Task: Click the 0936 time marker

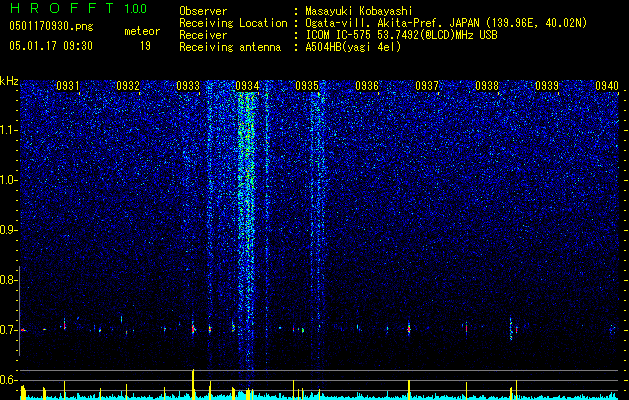Action: point(367,86)
